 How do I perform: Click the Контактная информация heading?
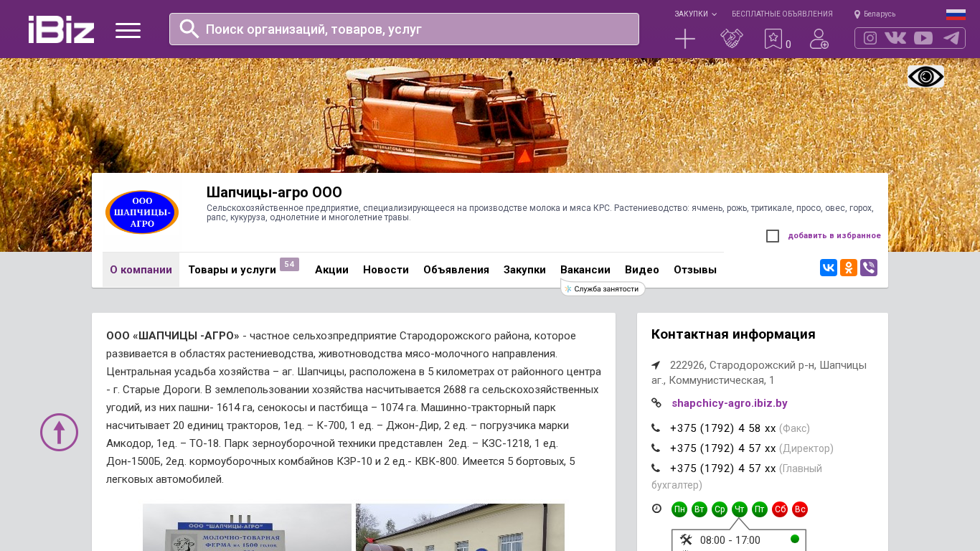click(733, 334)
